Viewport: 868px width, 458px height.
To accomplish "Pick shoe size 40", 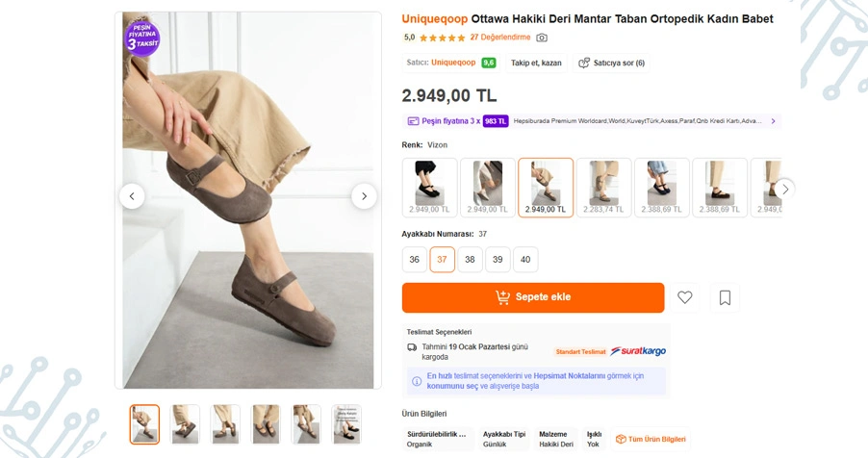I will 525,260.
